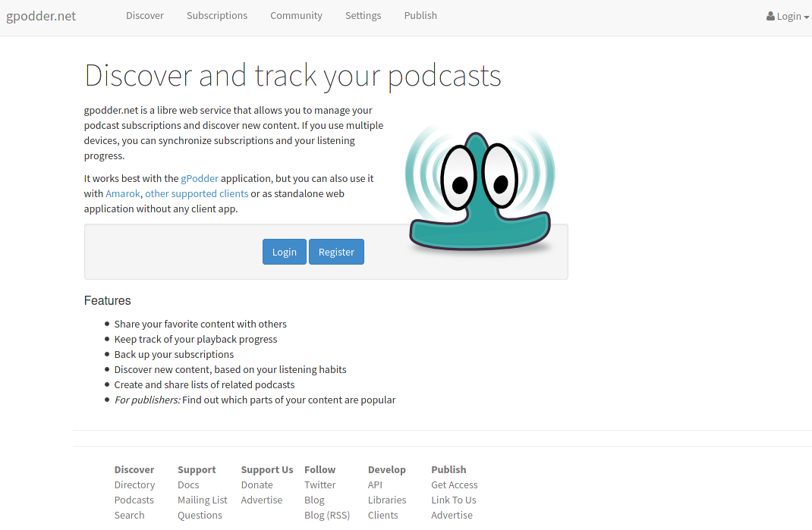812x530 pixels.
Task: Click the 'For publishers:' feature line
Action: pos(255,400)
